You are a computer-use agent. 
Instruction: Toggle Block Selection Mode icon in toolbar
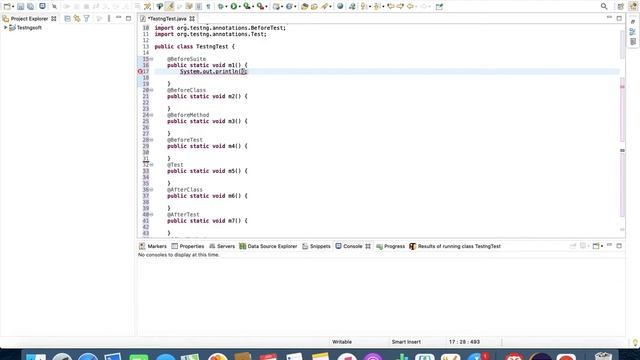(x=199, y=7)
